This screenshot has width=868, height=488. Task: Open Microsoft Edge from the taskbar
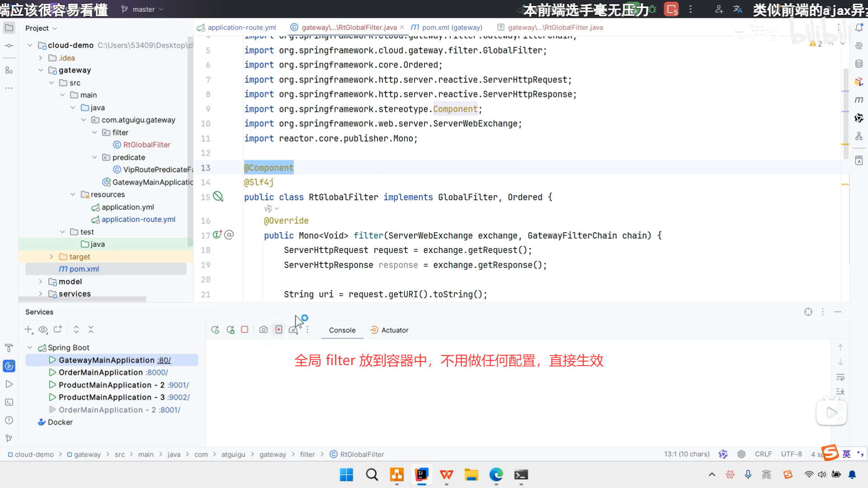pos(496,474)
